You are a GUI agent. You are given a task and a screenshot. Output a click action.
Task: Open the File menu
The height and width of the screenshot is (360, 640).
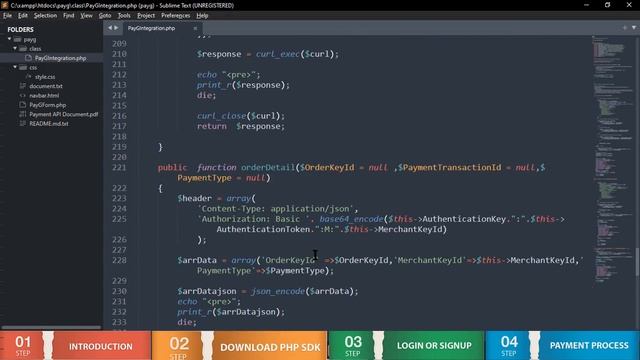click(7, 16)
